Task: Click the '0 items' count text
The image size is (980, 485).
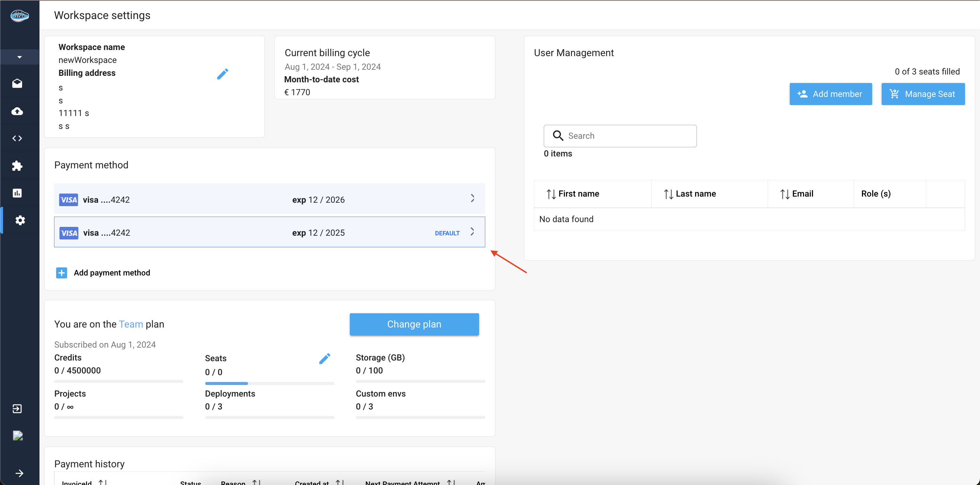Action: click(x=558, y=154)
